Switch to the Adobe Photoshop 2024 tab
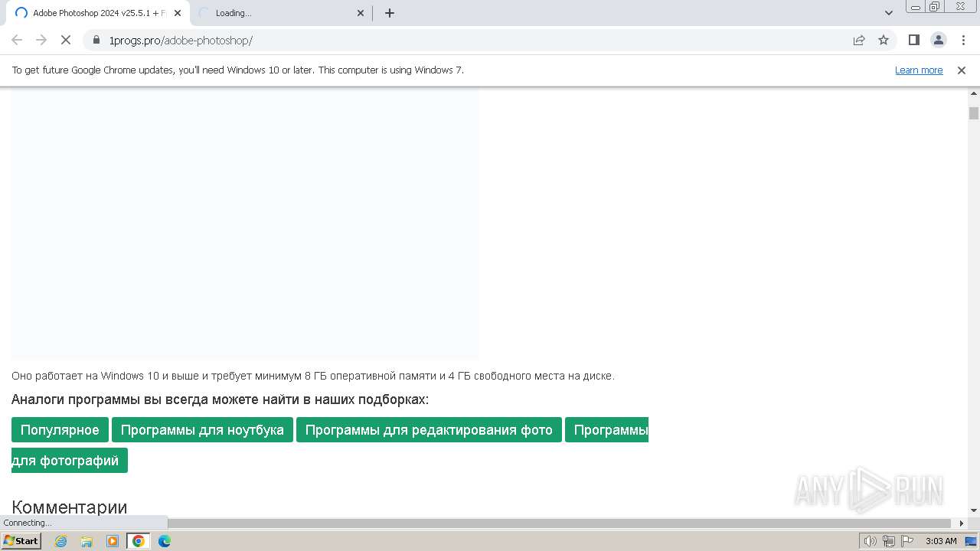 (x=98, y=13)
